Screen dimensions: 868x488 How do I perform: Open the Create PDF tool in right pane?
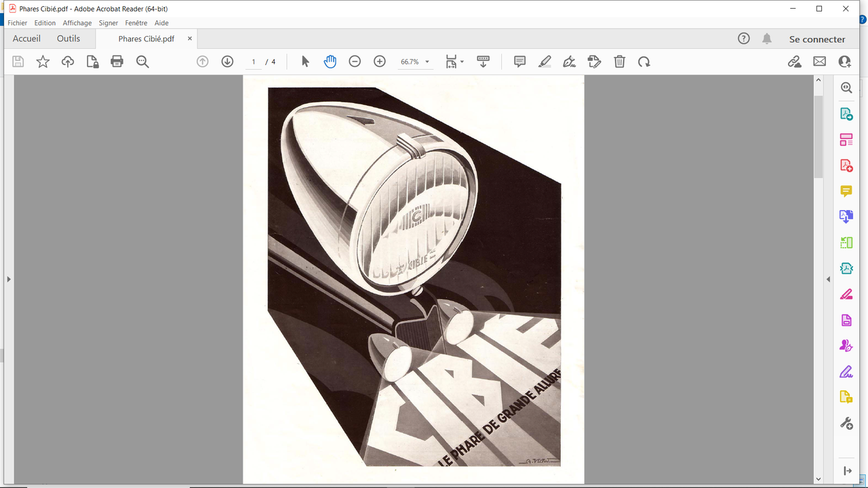tap(846, 165)
